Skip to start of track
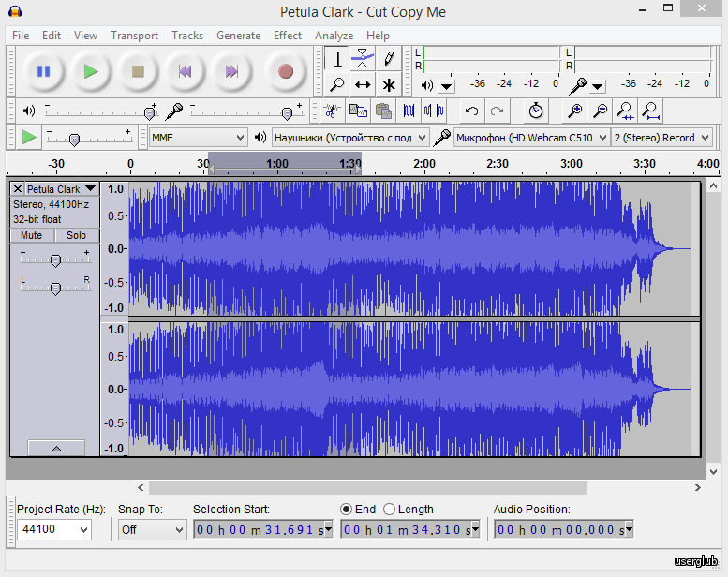 click(x=185, y=71)
